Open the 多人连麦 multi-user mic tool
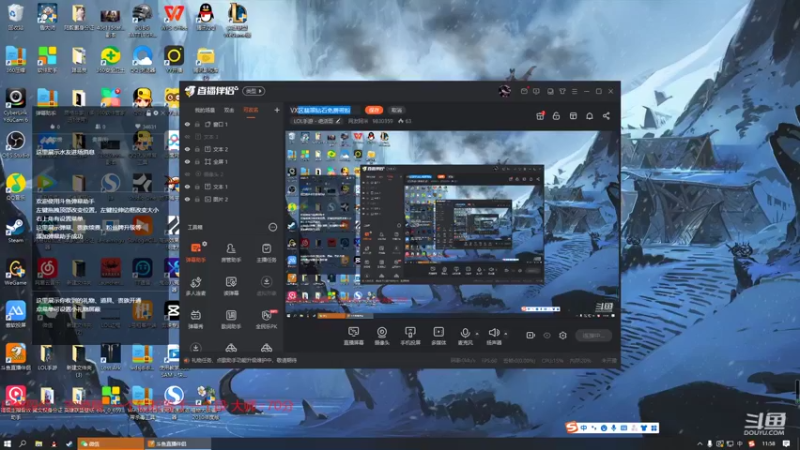The height and width of the screenshot is (450, 800). 195,286
